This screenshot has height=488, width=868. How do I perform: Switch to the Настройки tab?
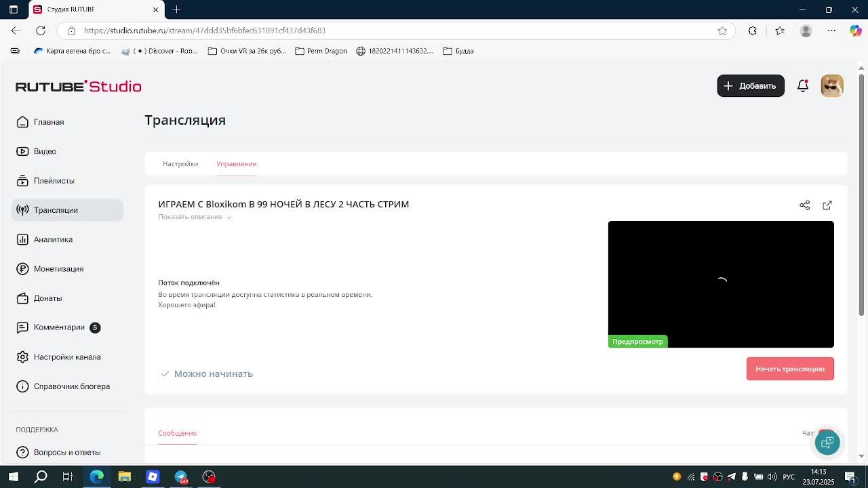click(180, 163)
